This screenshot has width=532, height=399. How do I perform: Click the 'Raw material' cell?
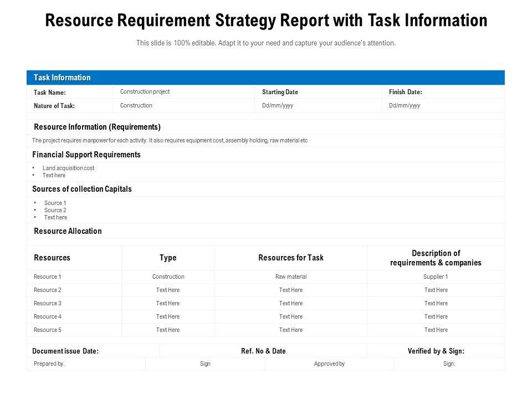point(291,277)
